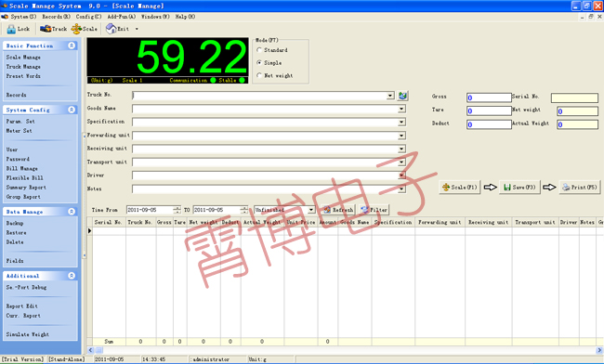Image resolution: width=604 pixels, height=364 pixels.
Task: Click the truck lookup icon beside Truck No.
Action: [403, 96]
